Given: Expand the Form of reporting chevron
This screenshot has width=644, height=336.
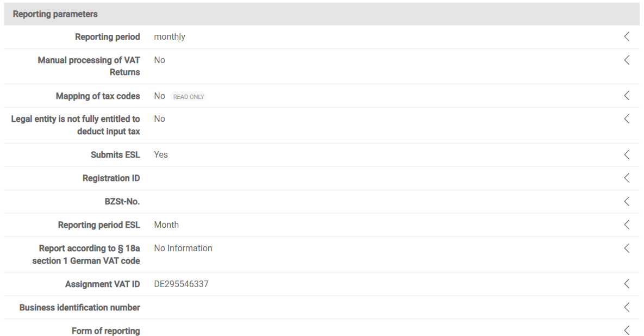Looking at the screenshot, I should tap(627, 330).
